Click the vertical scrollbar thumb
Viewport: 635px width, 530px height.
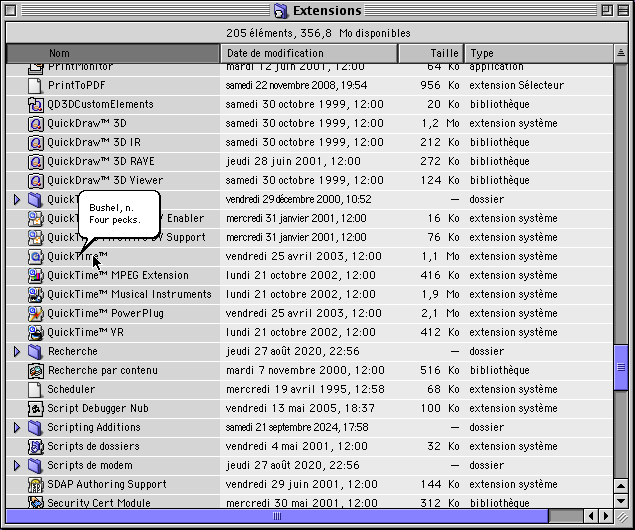click(621, 368)
